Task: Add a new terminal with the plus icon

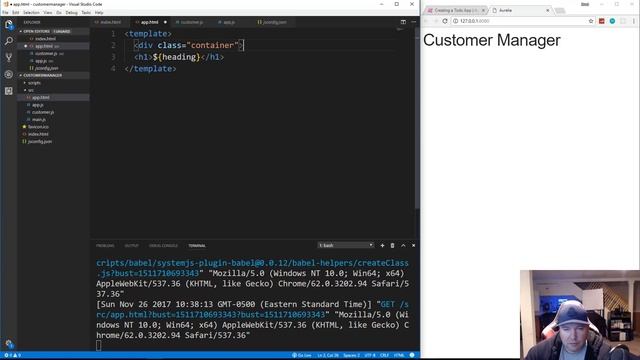Action: [382, 246]
